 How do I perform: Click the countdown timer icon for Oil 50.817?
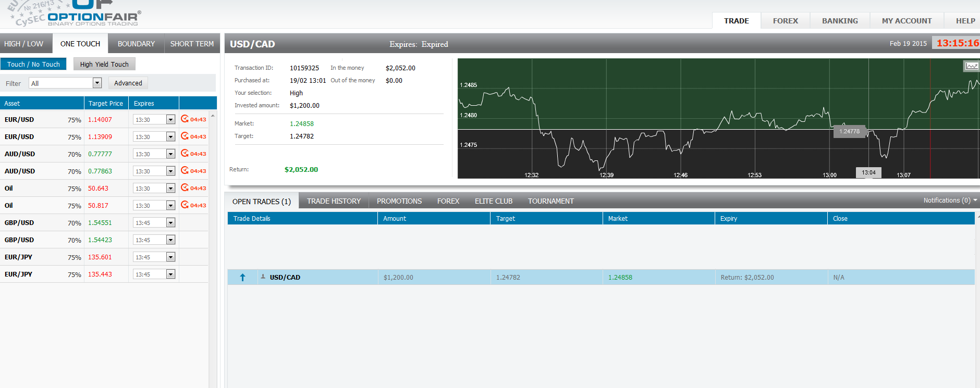coord(185,205)
